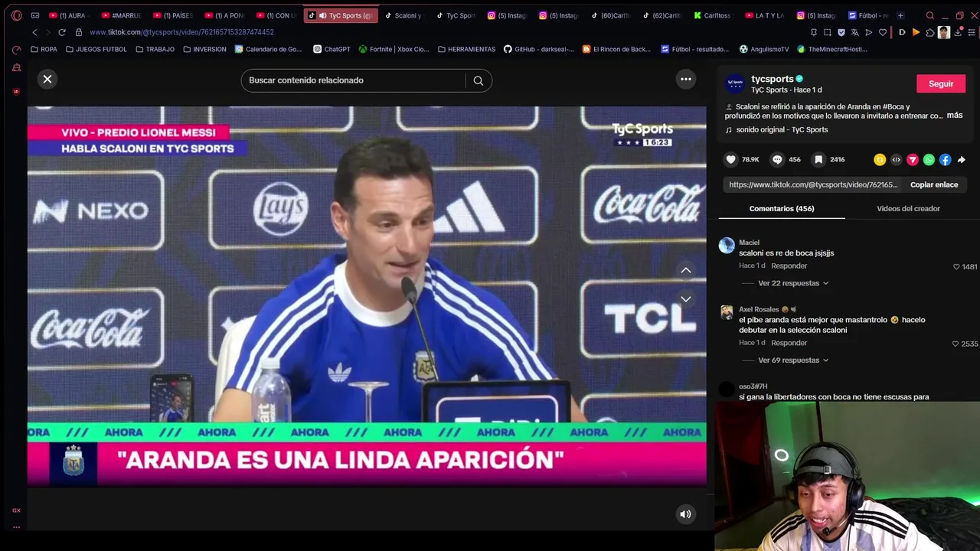Open 'sonido original - TyC Sports' sound link

[x=782, y=130]
